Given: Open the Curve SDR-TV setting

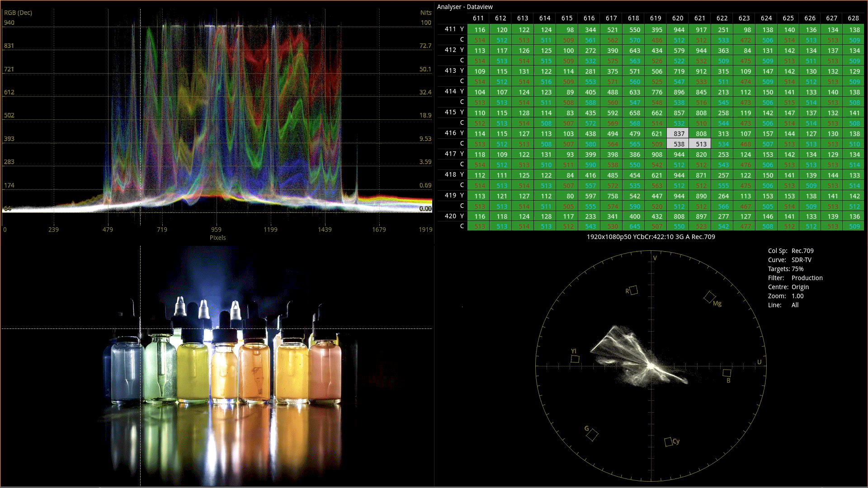Looking at the screenshot, I should [x=801, y=260].
